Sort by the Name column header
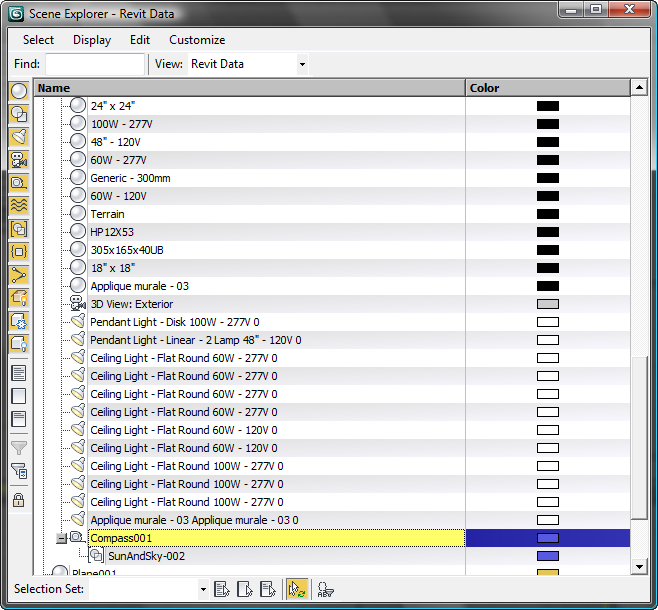This screenshot has width=658, height=610. (x=250, y=88)
